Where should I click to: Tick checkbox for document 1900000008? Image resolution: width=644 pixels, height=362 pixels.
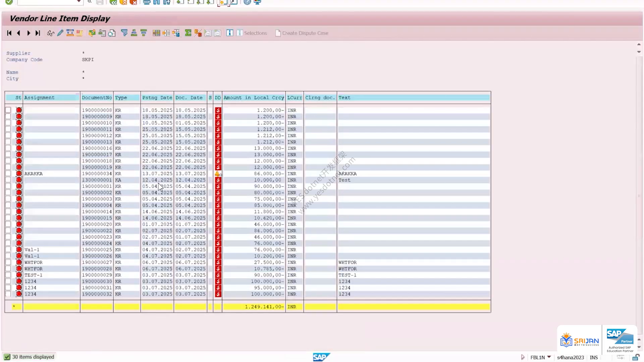tap(8, 110)
